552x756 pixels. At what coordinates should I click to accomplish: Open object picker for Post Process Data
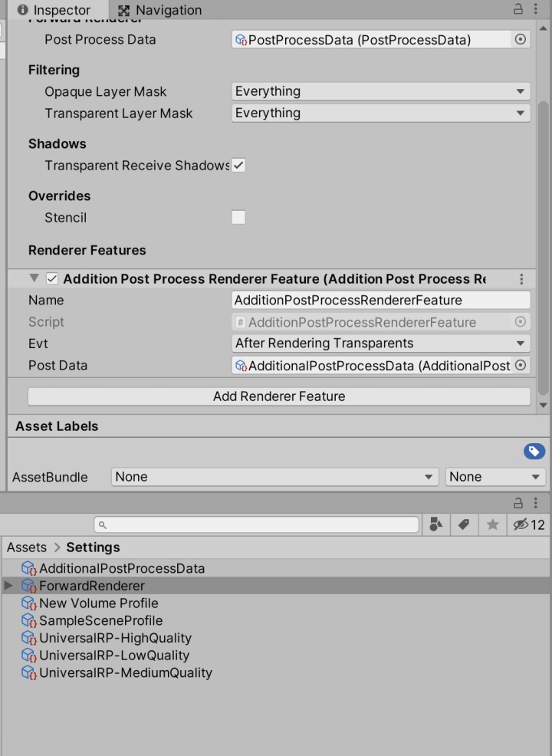point(520,40)
